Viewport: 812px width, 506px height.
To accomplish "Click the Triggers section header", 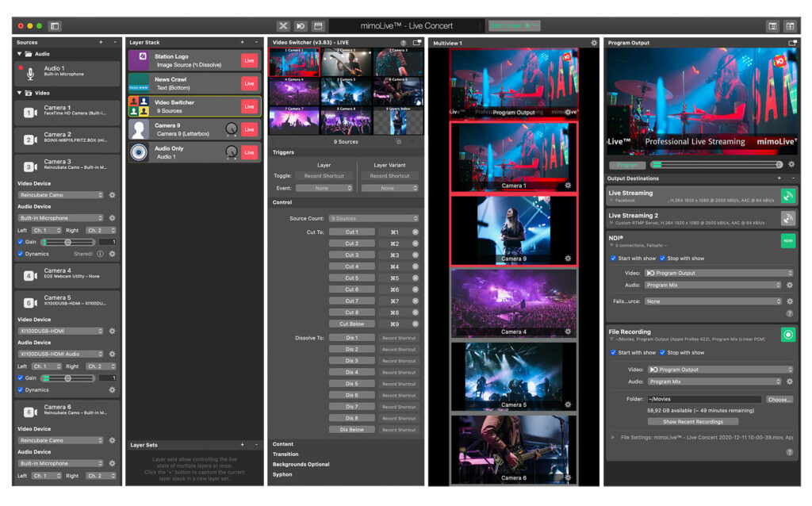I will click(x=283, y=152).
